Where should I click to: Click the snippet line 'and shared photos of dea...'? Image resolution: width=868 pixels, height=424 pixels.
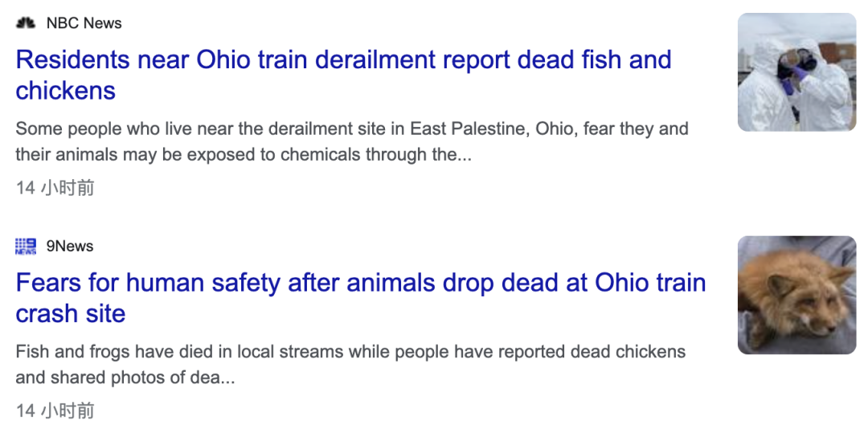(x=125, y=377)
